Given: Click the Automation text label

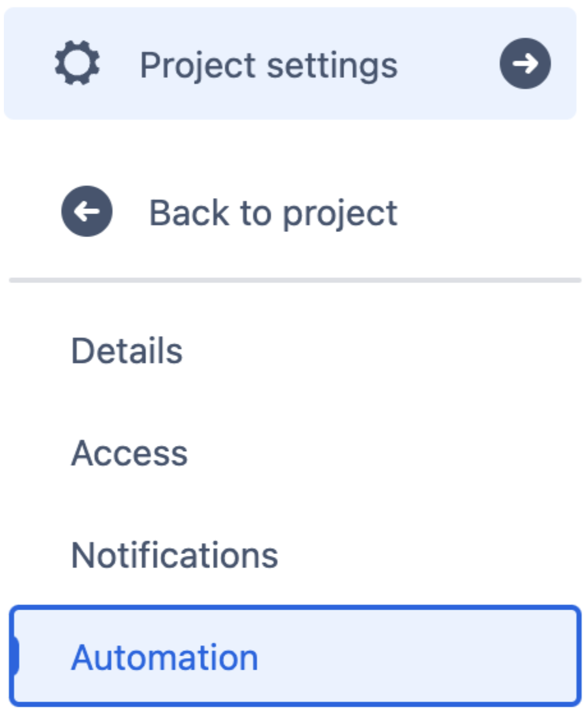Looking at the screenshot, I should coord(164,657).
